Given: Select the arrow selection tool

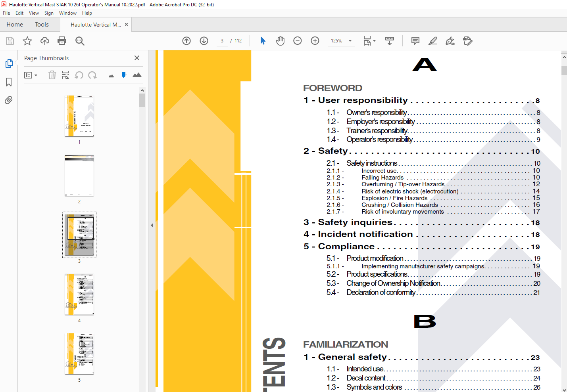Looking at the screenshot, I should coord(263,41).
